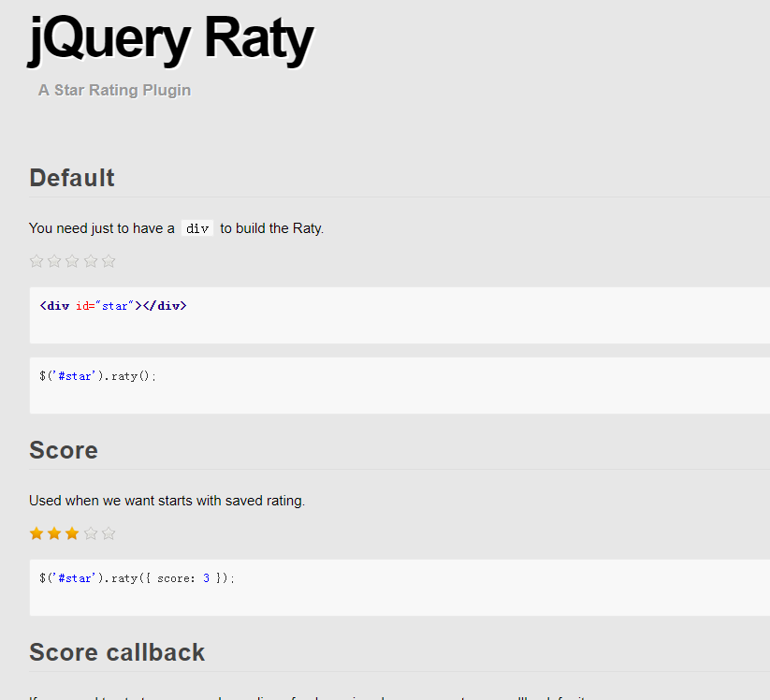
Task: Click 'You need just to have a' sentence
Action: coord(176,228)
